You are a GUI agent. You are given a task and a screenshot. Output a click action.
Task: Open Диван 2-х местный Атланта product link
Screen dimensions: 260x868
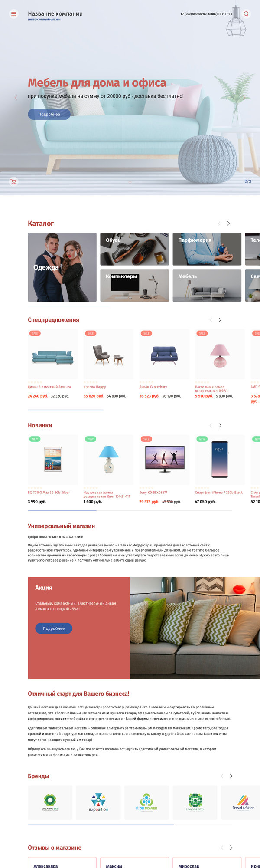[x=49, y=387]
